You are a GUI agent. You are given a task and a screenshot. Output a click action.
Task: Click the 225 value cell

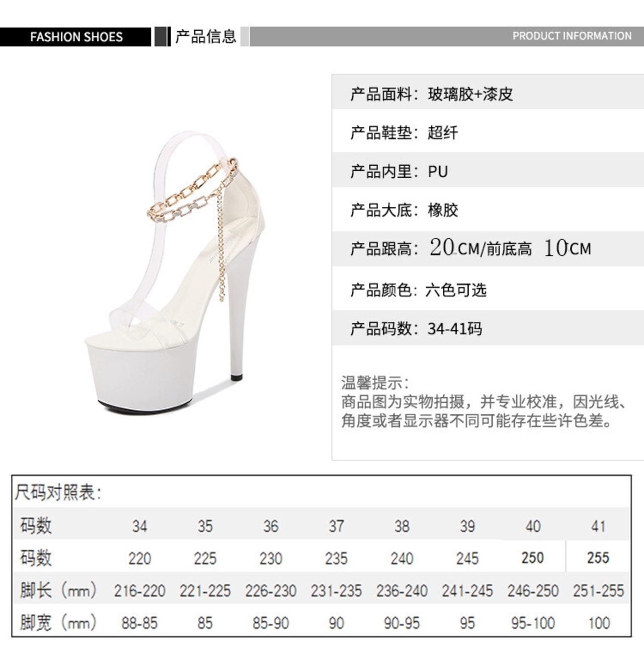coord(205,558)
